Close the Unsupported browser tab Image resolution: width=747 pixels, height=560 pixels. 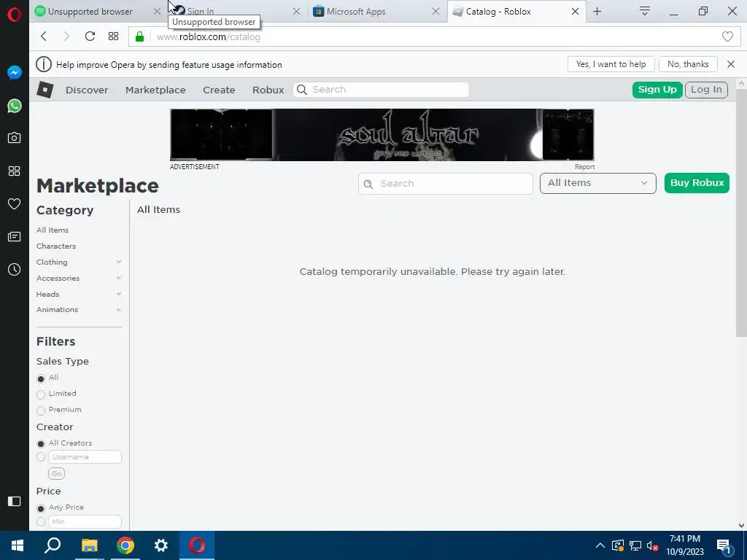157,12
